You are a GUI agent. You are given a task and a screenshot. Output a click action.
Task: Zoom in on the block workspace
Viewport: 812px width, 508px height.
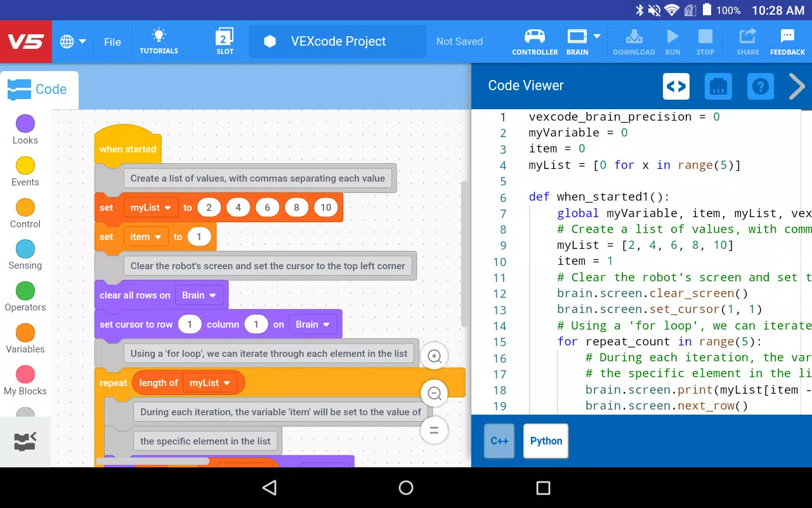point(435,357)
